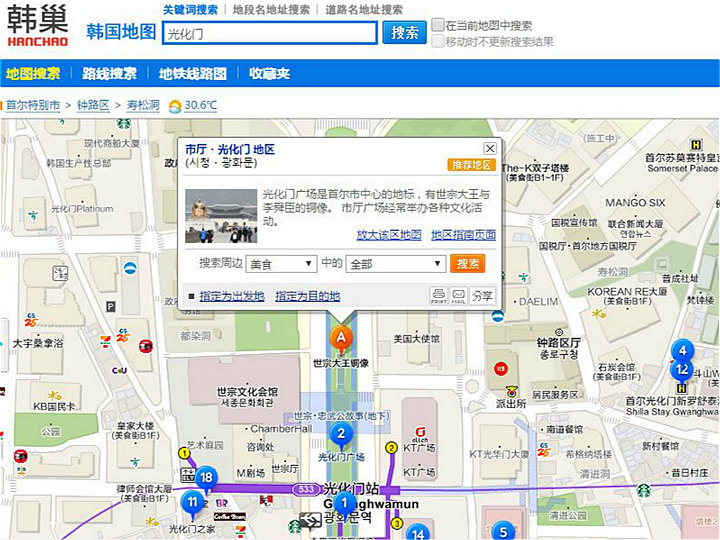Click the 分享 button
Viewport: 720px width, 540px height.
(x=482, y=296)
